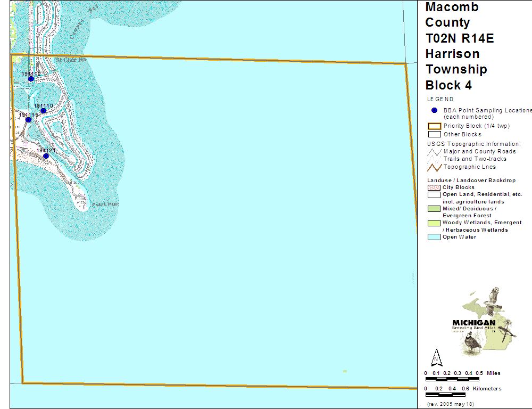
Task: Select the City Blocks dotted swatch
Action: click(434, 187)
